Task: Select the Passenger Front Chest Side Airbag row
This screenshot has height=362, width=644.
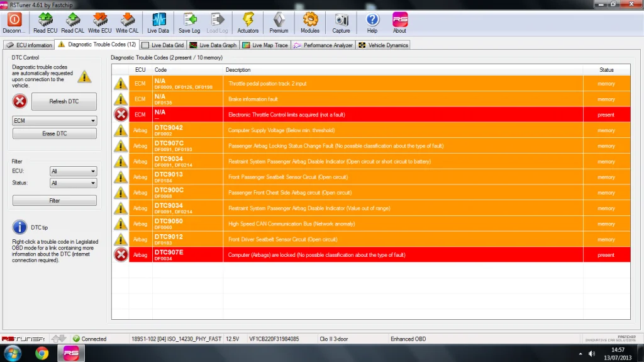Action: tap(371, 193)
